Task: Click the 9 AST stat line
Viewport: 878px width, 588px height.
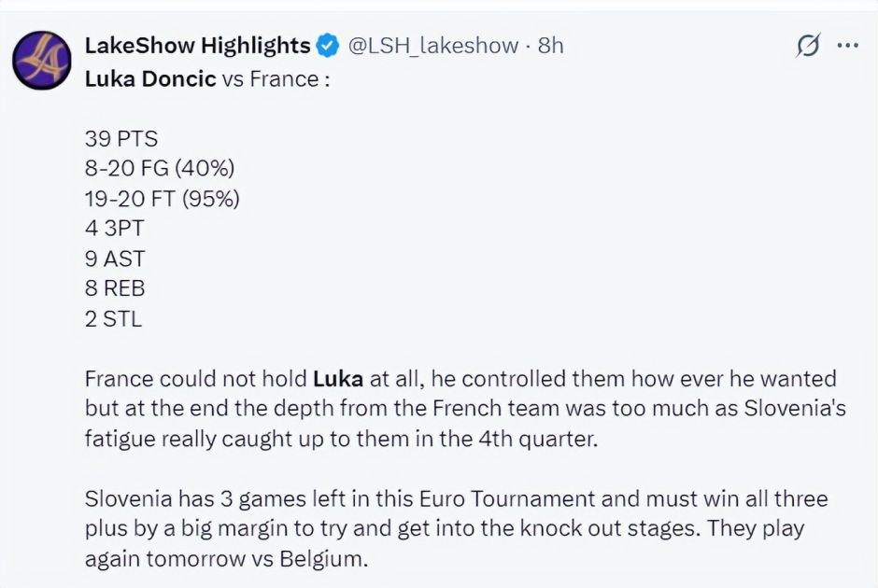Action: coord(115,259)
